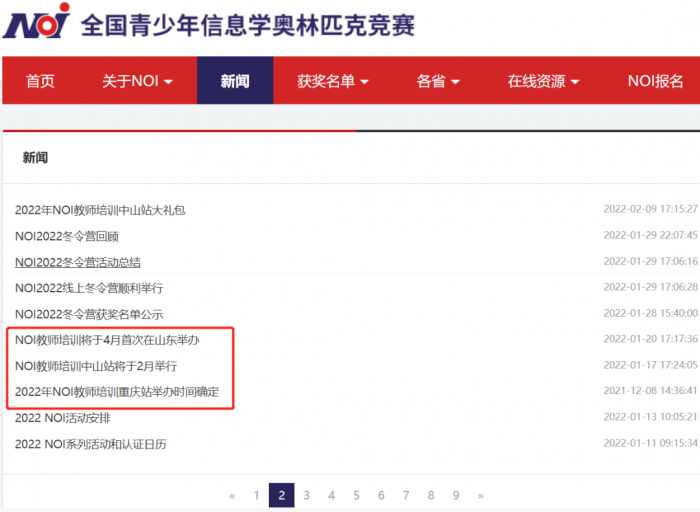Click timestamp 2022-01-28 15:40:00
700x512 pixels.
point(650,313)
